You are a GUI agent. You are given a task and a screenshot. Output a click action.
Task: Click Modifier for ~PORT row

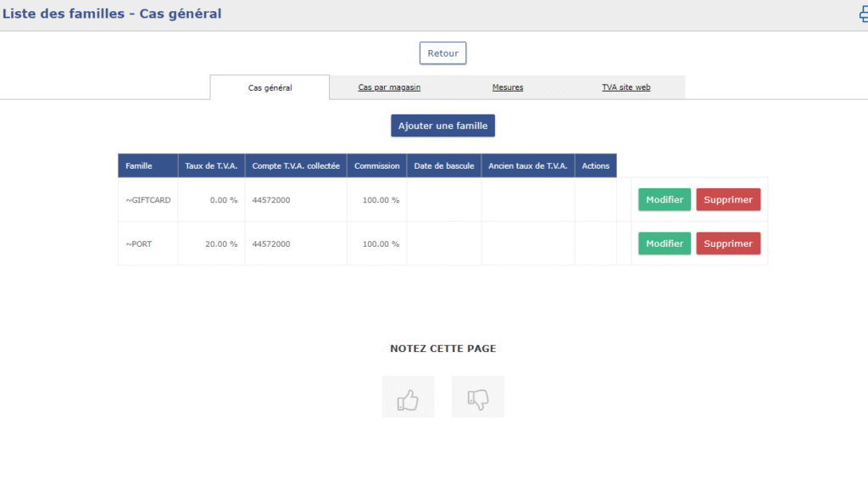pos(664,243)
